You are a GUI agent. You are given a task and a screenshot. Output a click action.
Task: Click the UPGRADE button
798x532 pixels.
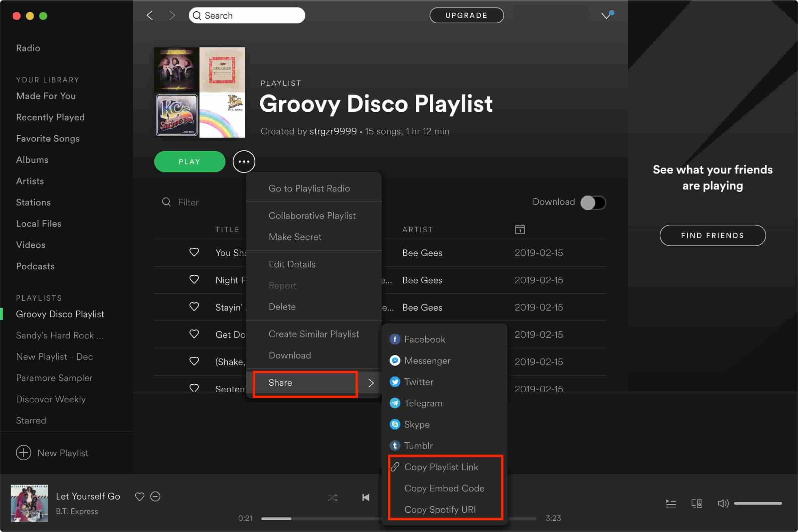coord(466,15)
